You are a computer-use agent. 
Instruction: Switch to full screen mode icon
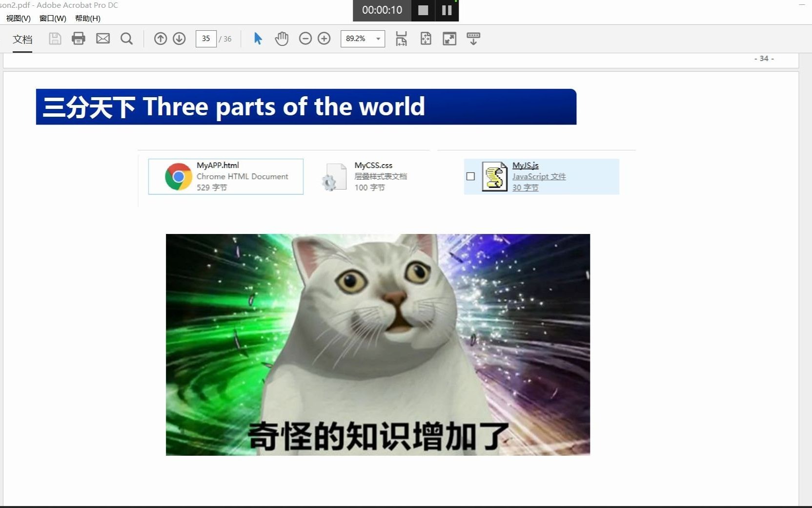pyautogui.click(x=449, y=39)
